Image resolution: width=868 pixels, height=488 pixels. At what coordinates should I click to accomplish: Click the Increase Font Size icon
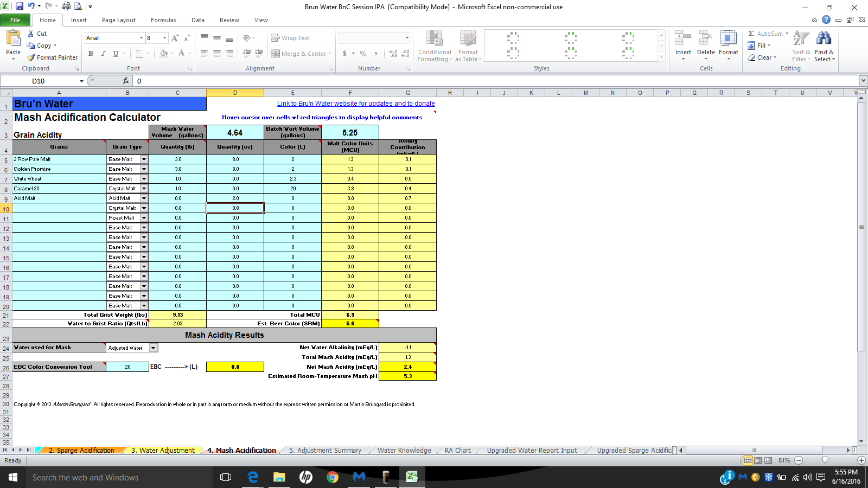pyautogui.click(x=175, y=38)
